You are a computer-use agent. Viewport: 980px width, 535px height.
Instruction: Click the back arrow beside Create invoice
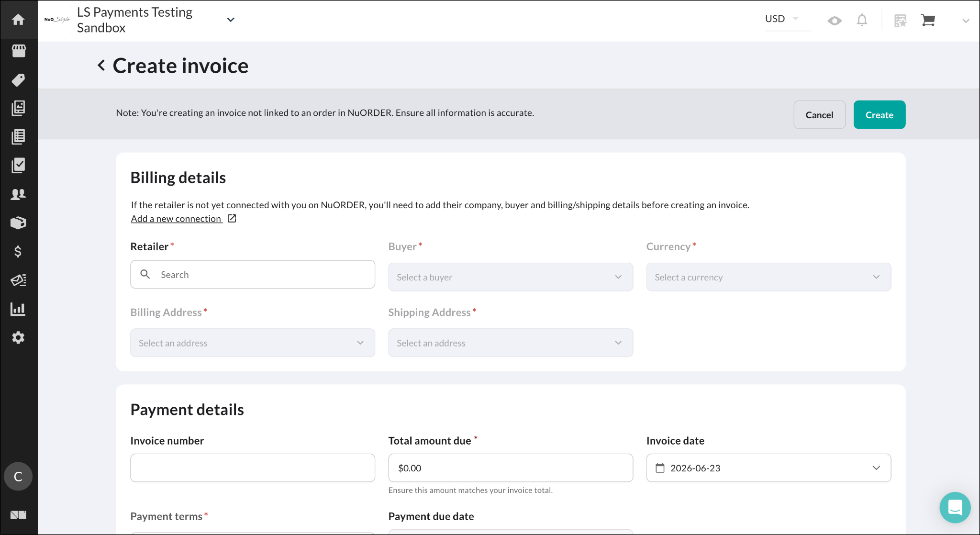point(101,66)
